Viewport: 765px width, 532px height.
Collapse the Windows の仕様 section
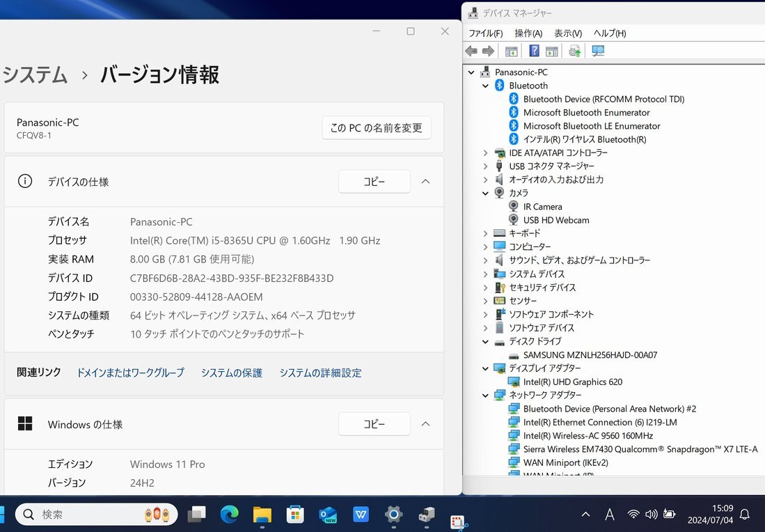point(425,423)
